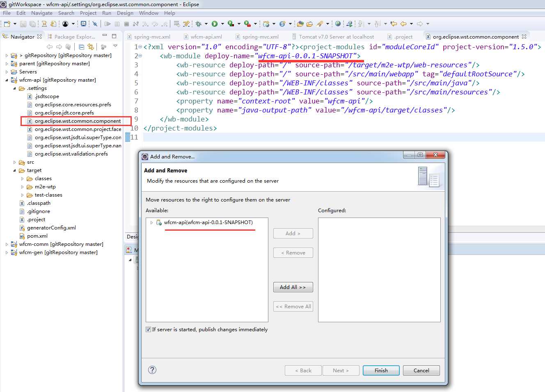Viewport: 545px width, 392px height.
Task: Close the Navigator view tab
Action: [x=39, y=37]
